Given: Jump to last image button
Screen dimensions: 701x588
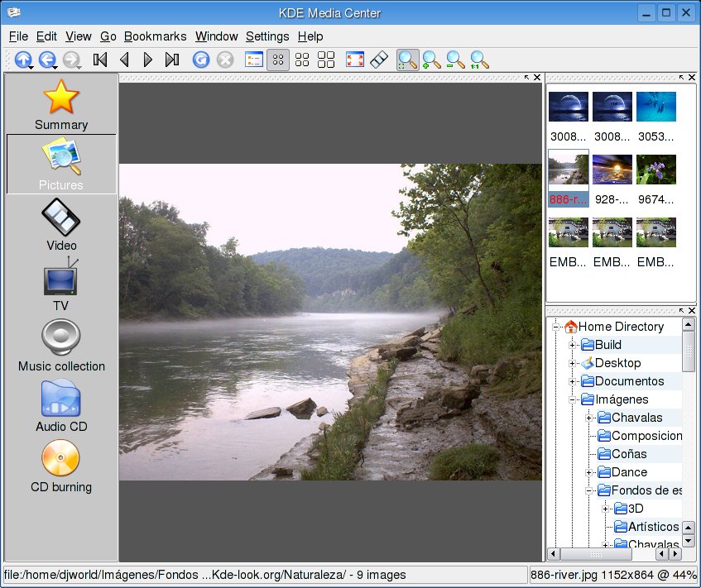Looking at the screenshot, I should point(172,60).
